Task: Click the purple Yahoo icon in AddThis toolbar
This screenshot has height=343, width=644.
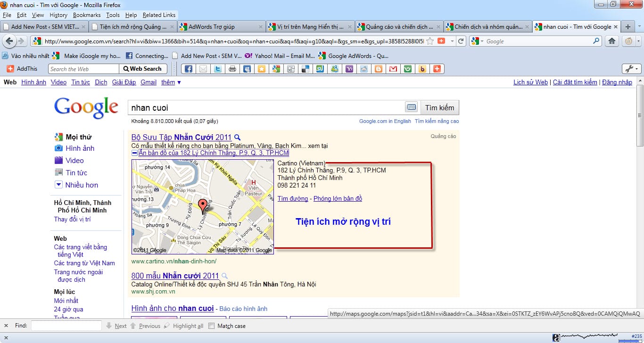Action: [x=349, y=69]
